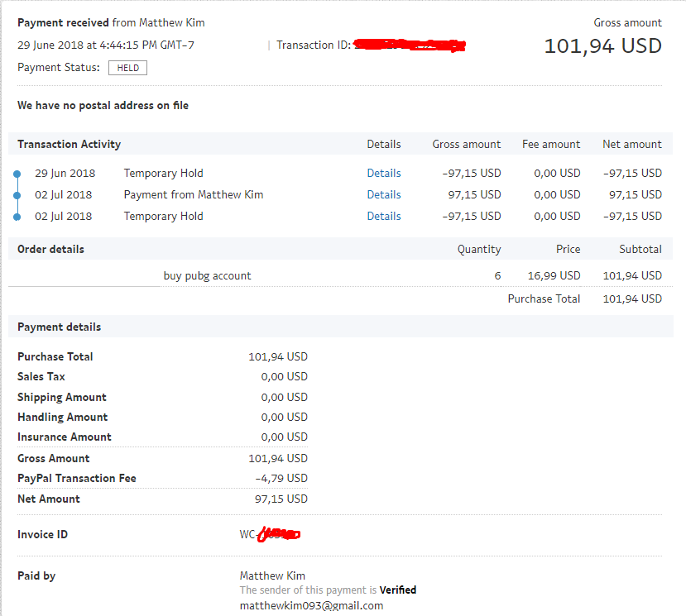The height and width of the screenshot is (616, 686).
Task: Click the 'Shipping Amount' label
Action: pyautogui.click(x=62, y=397)
